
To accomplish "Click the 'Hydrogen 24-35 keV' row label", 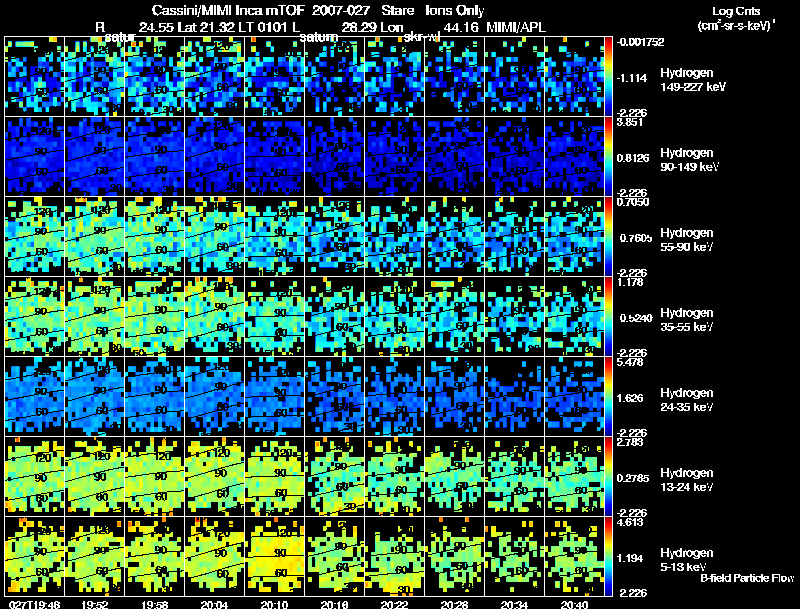I will click(x=687, y=400).
